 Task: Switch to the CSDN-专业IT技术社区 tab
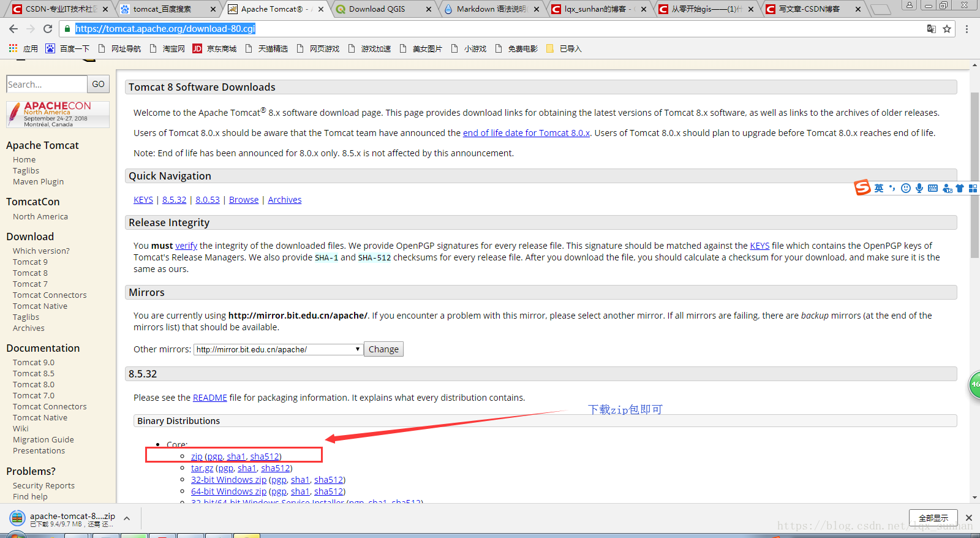pyautogui.click(x=60, y=9)
